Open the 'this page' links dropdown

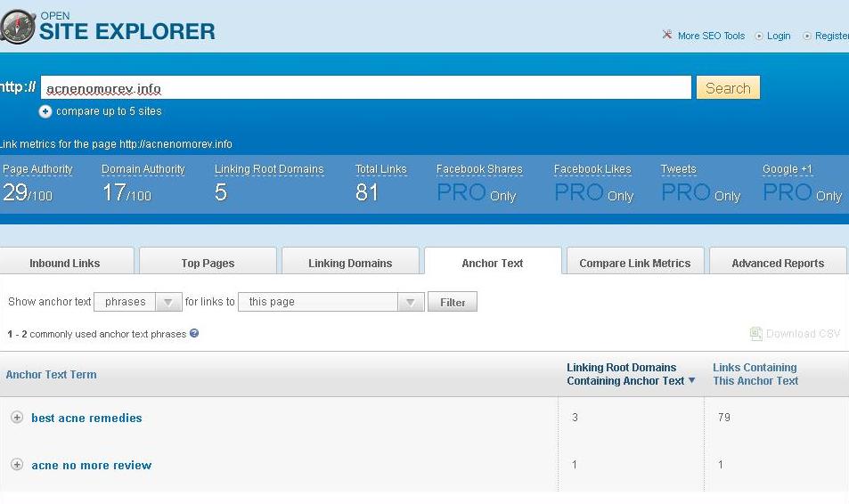pos(331,302)
